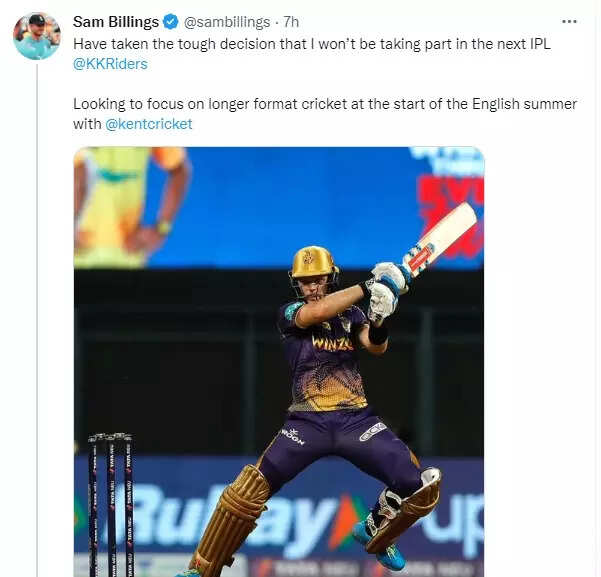This screenshot has width=601, height=577.
Task: Click the Sam Billings display name
Action: click(116, 21)
